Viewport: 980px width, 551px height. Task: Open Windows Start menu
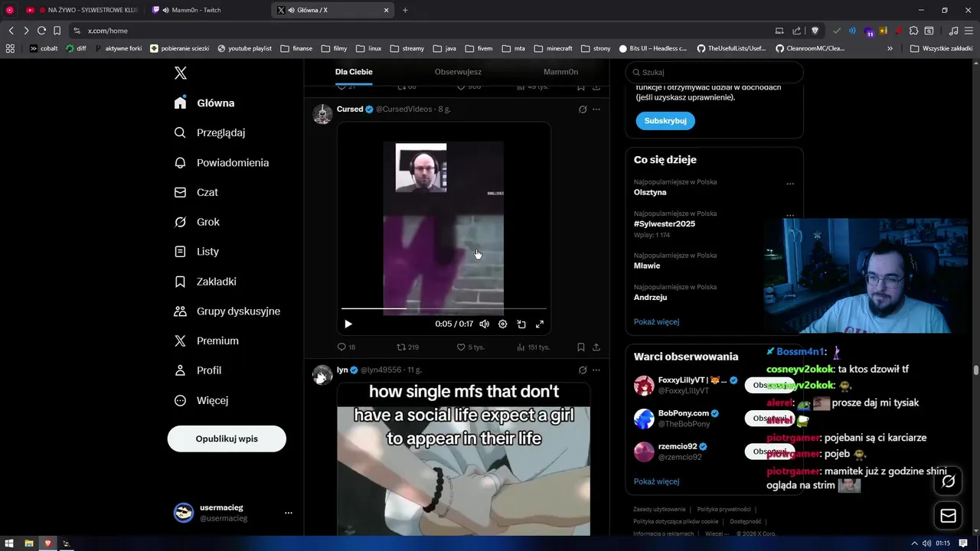coord(10,543)
